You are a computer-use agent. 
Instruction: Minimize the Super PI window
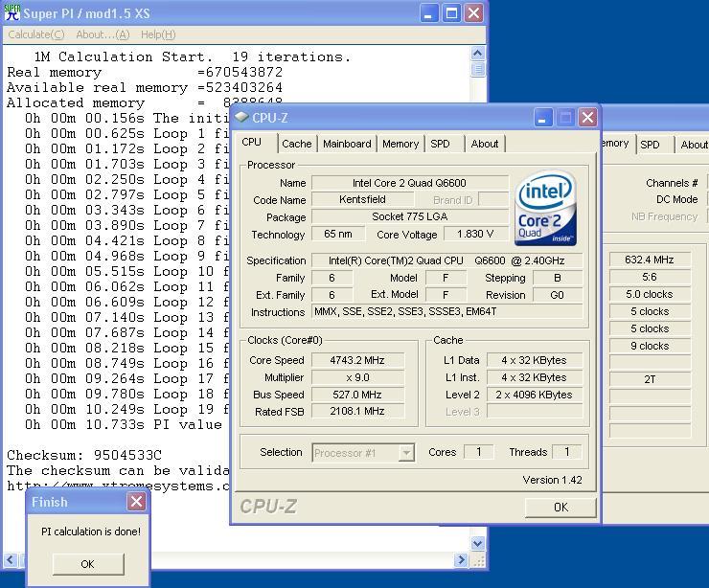click(x=428, y=13)
